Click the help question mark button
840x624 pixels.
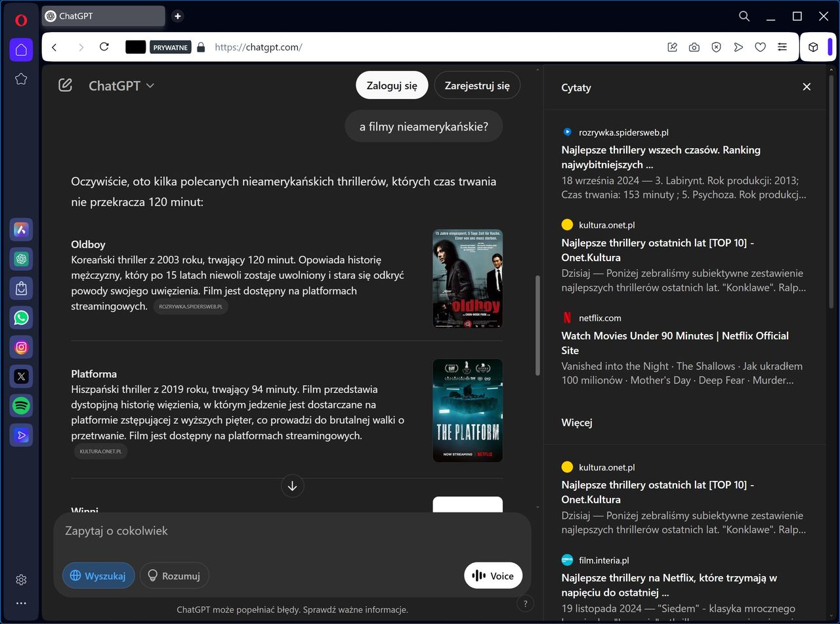pos(525,604)
